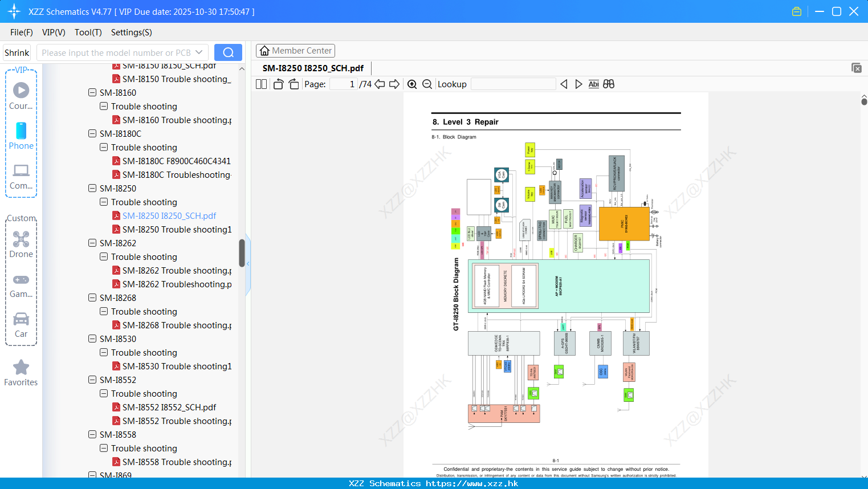Click the binoculars search icon
The height and width of the screenshot is (489, 868).
[x=609, y=84]
